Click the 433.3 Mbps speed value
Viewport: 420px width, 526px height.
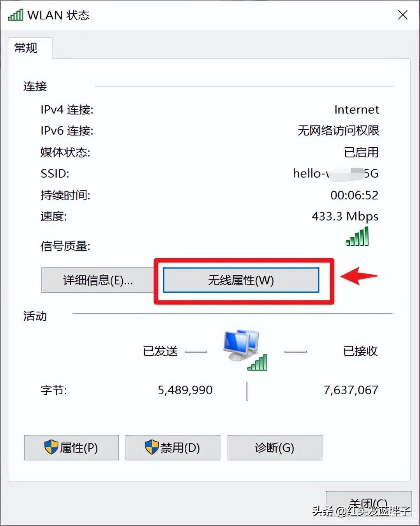point(345,216)
